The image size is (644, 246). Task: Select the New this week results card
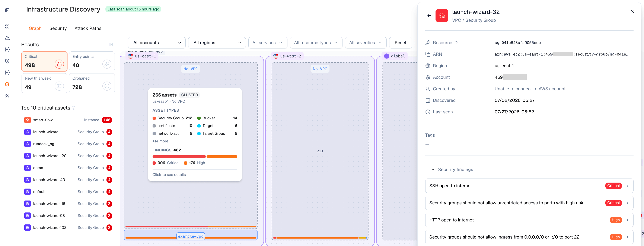click(44, 83)
